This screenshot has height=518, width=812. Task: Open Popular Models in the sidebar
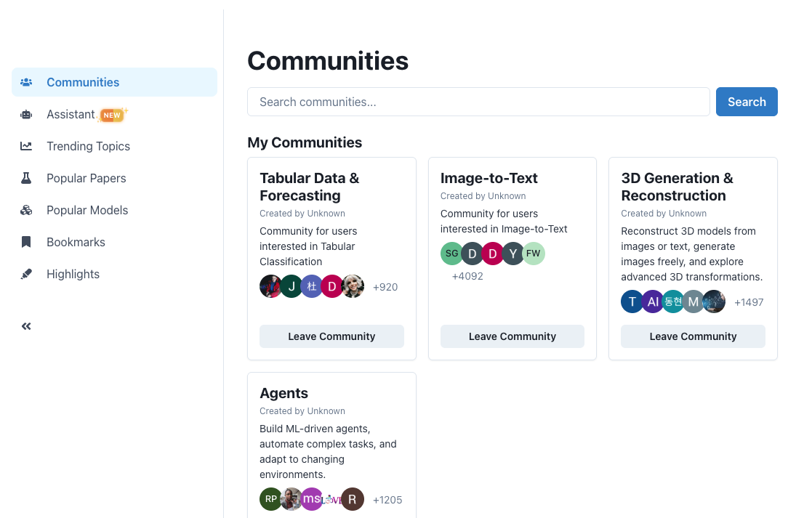[x=87, y=210]
